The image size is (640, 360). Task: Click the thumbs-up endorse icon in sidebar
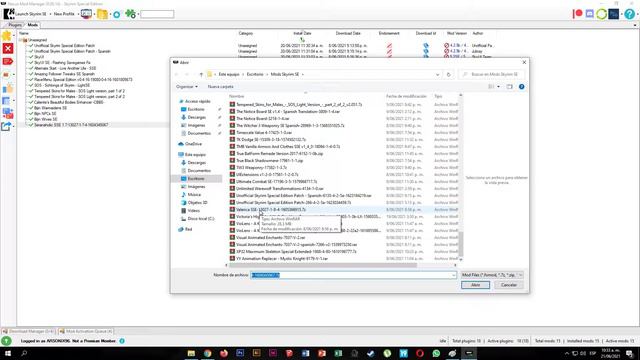tap(7, 88)
